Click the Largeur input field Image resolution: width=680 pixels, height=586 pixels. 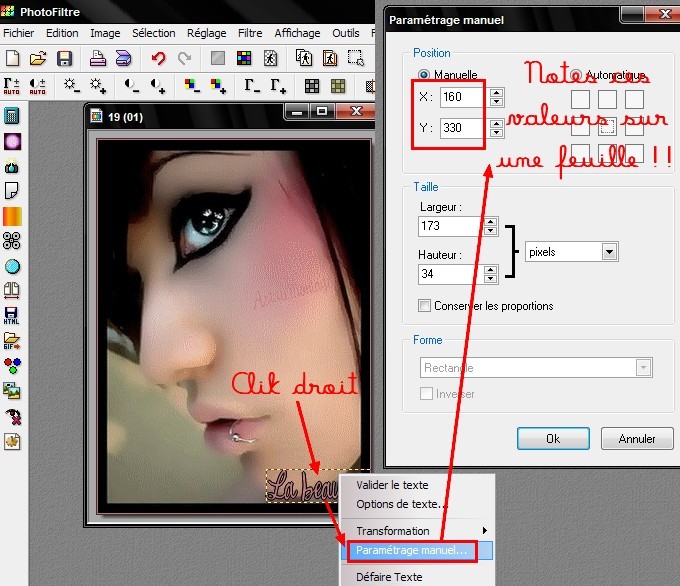450,226
